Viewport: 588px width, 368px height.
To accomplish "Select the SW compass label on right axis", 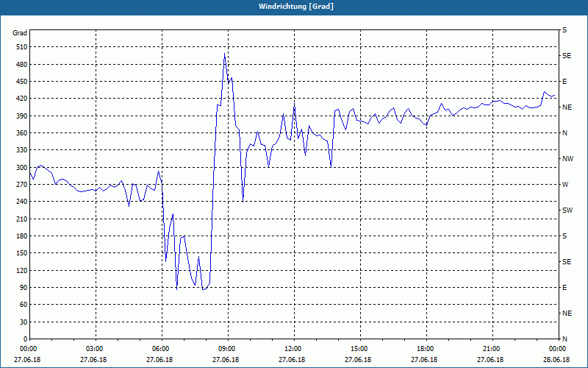I will 567,210.
